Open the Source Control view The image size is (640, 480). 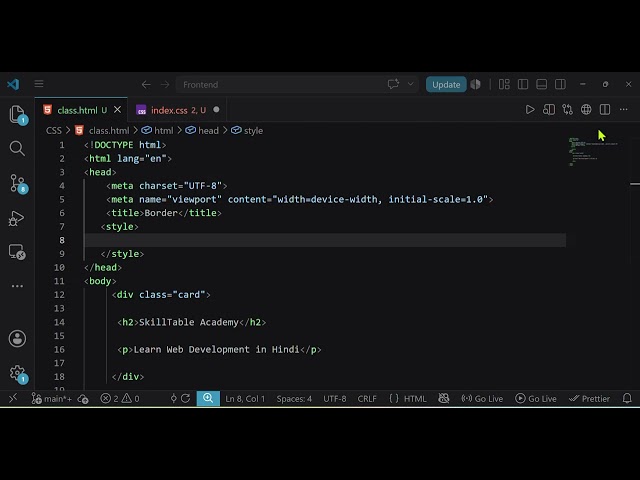pos(18,184)
